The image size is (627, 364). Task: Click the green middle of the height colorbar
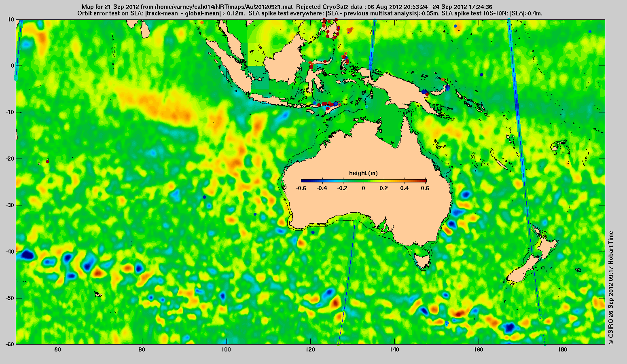[364, 181]
